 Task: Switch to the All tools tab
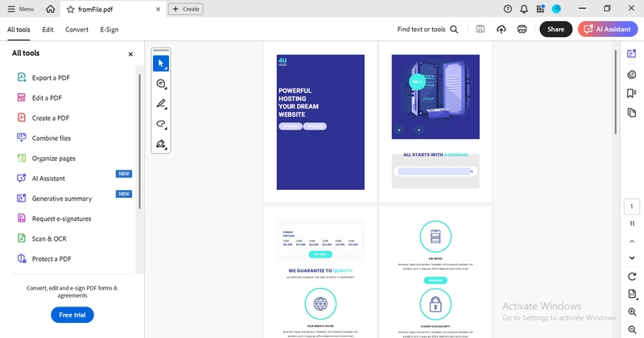pyautogui.click(x=19, y=30)
